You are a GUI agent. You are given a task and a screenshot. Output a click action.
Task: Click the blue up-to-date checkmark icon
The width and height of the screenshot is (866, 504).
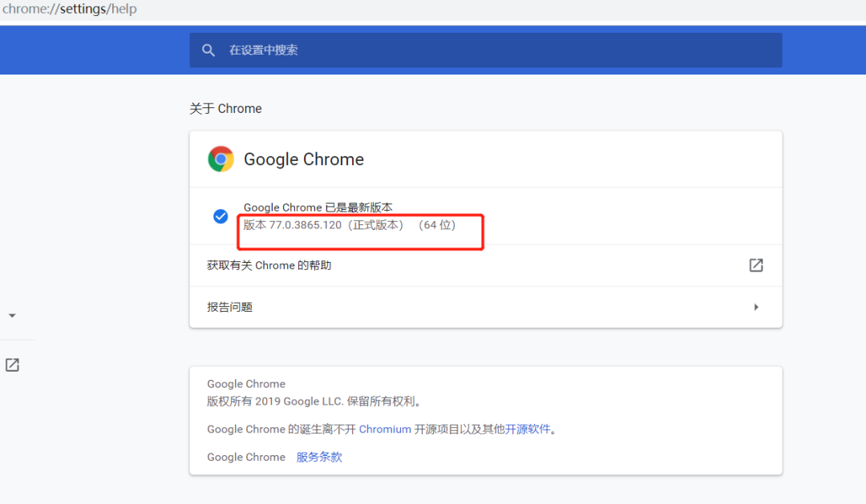tap(221, 216)
